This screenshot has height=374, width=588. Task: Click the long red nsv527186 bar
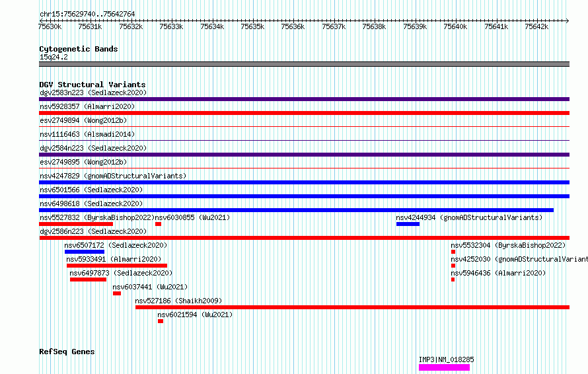coord(353,307)
